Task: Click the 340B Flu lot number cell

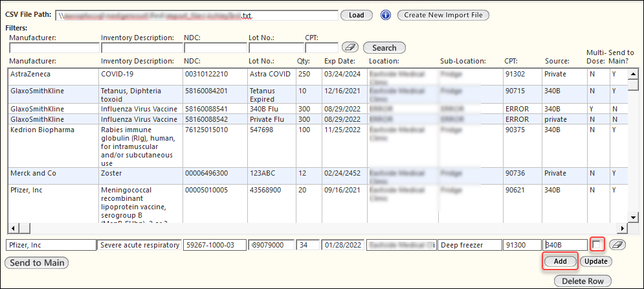Action: pos(271,109)
